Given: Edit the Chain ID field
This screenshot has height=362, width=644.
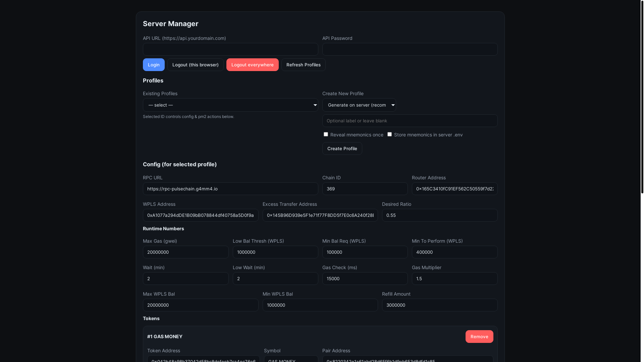Looking at the screenshot, I should [365, 189].
